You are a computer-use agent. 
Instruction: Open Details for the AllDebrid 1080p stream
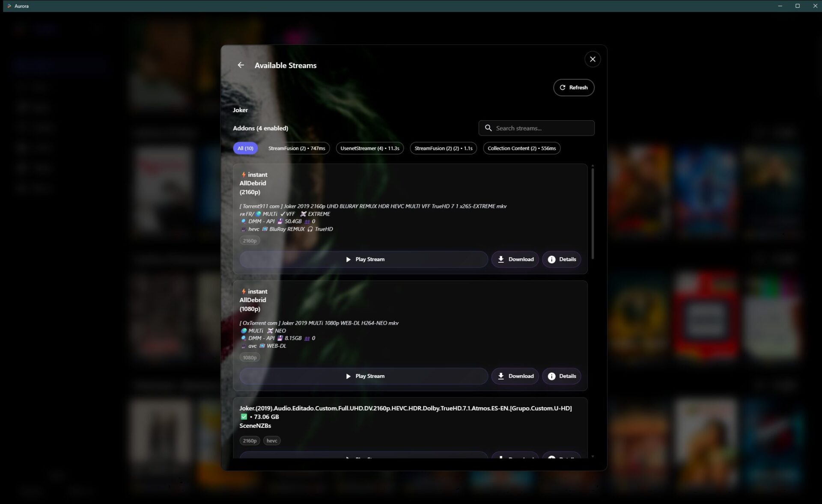coord(561,376)
